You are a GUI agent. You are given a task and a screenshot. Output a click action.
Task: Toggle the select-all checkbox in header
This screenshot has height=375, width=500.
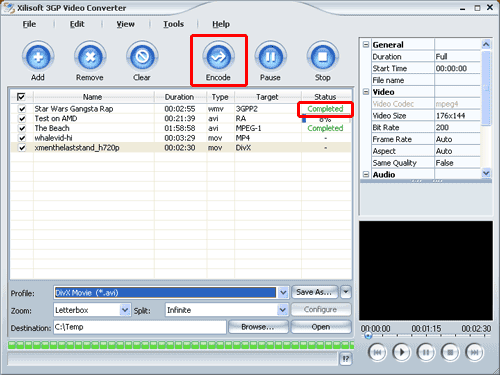click(x=21, y=97)
